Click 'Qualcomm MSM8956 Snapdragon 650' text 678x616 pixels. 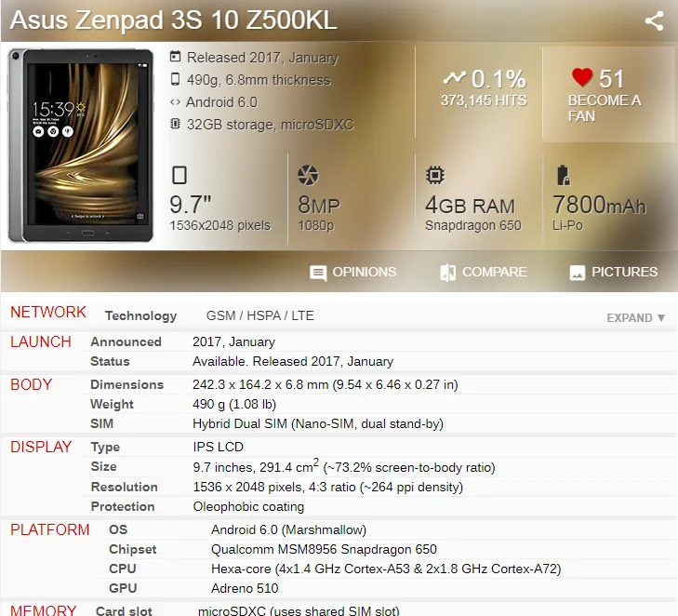324,549
